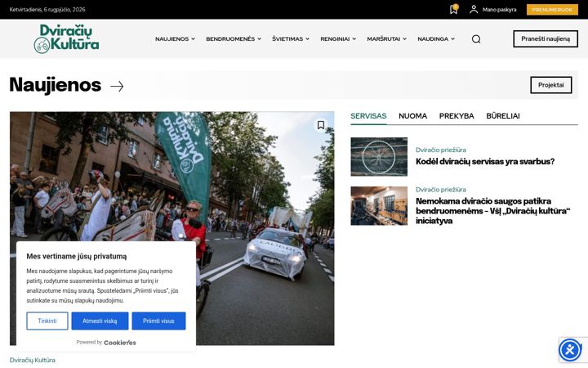The width and height of the screenshot is (588, 368).
Task: Open the bike workshop thumbnail
Action: click(379, 206)
